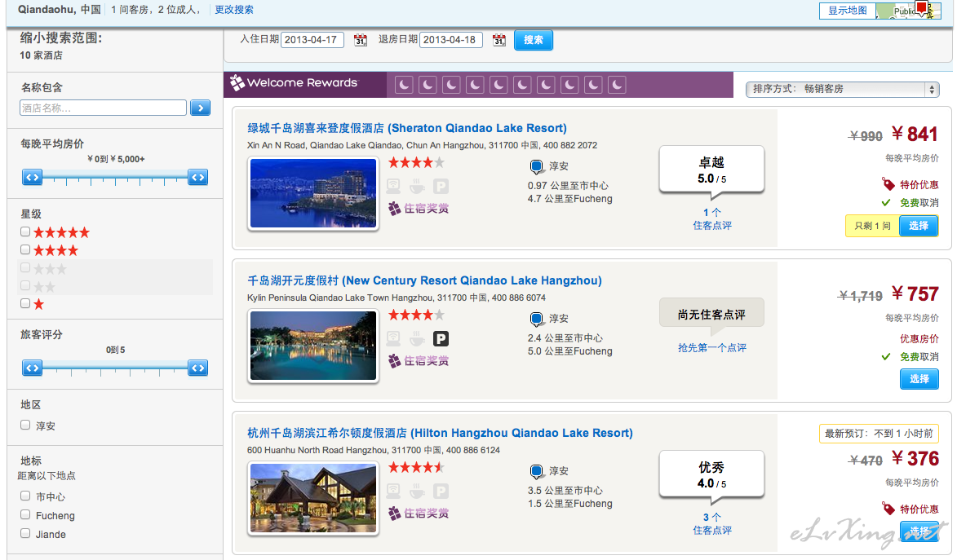957x560 pixels.
Task: Click the 1 个住客点评 reviews link for Sheraton
Action: (711, 219)
